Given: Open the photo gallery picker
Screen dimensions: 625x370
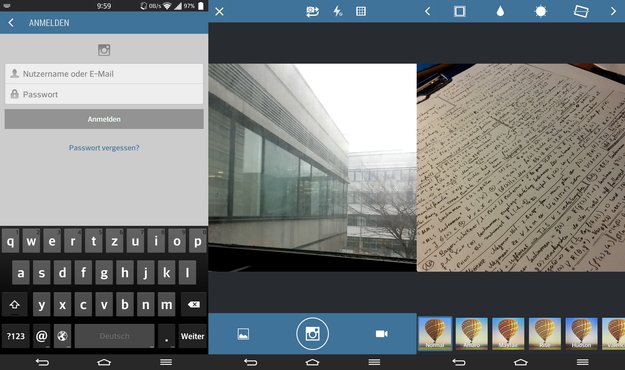Looking at the screenshot, I should point(243,334).
